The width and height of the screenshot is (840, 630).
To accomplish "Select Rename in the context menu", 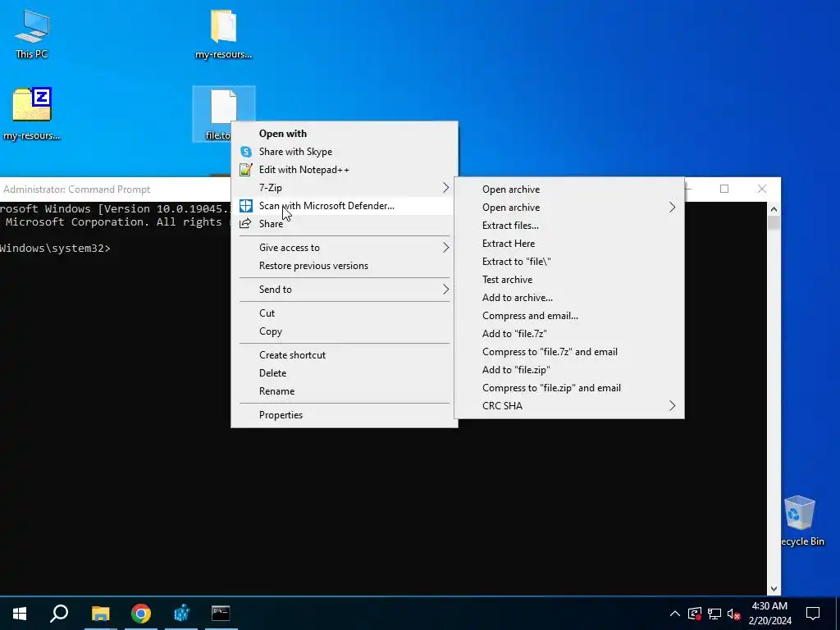I will pos(345,391).
